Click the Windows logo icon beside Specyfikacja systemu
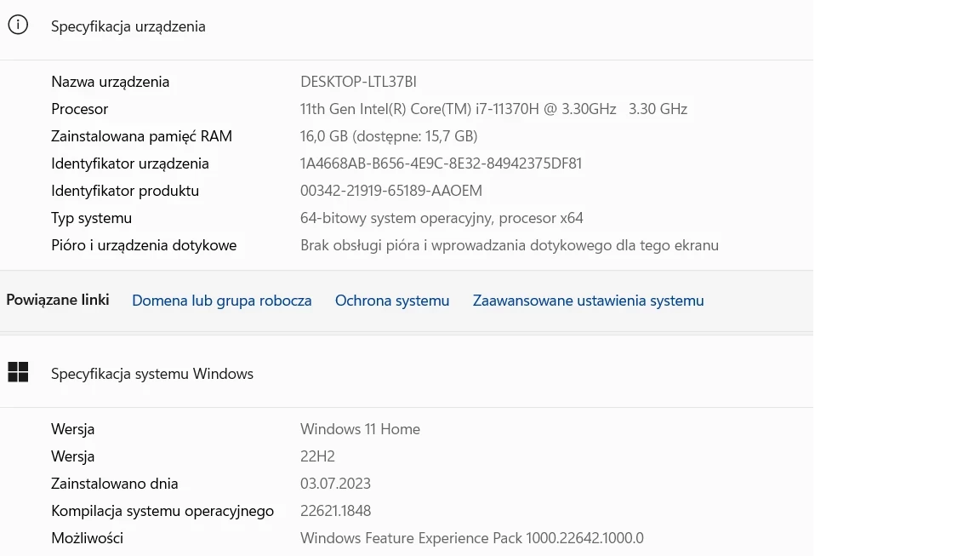Screen dimensions: 980x556 tap(18, 372)
